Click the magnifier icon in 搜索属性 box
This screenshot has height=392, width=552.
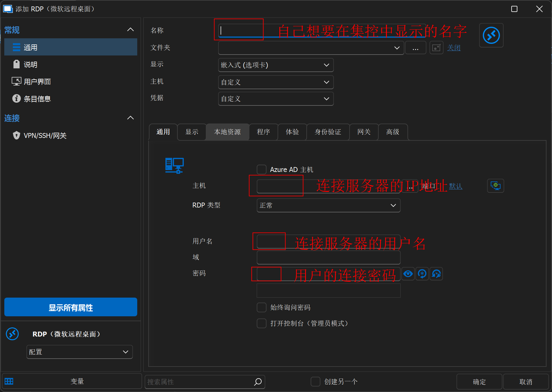(x=258, y=382)
